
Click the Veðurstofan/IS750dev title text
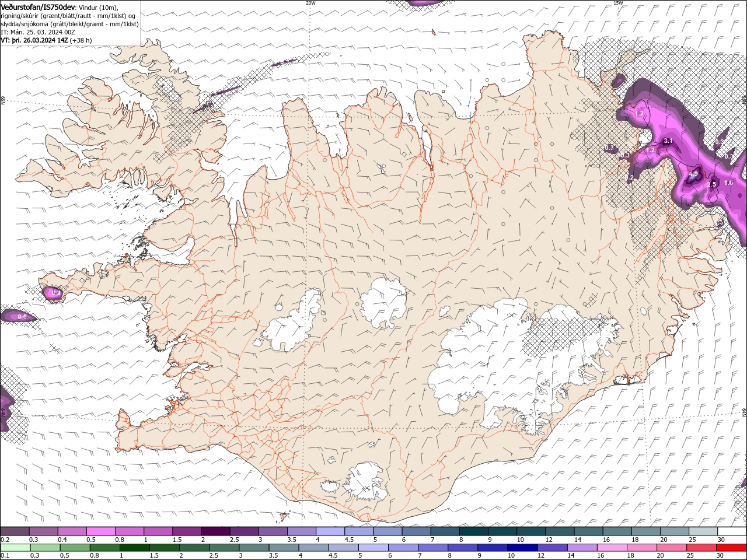[38, 6]
